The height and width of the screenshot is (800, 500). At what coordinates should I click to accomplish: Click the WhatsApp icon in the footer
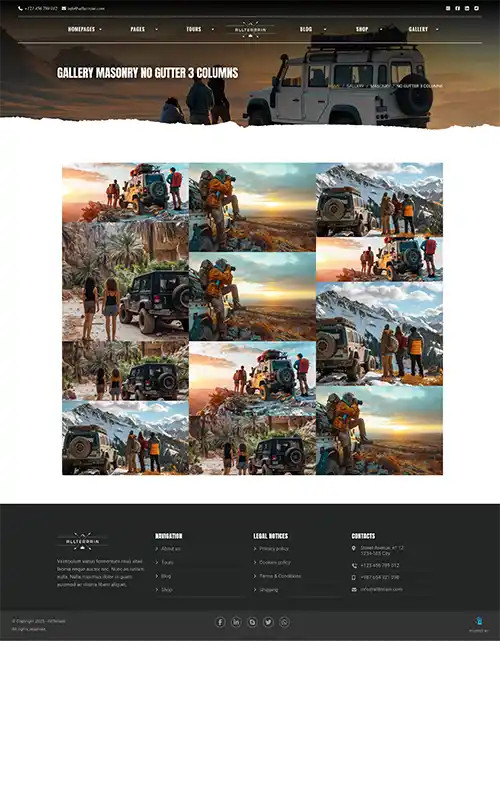[285, 622]
